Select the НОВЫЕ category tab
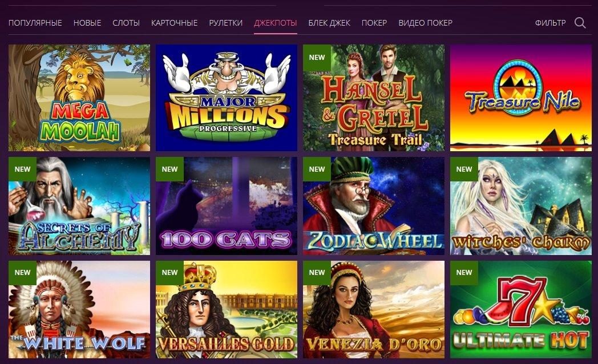598x364 pixels. (87, 23)
